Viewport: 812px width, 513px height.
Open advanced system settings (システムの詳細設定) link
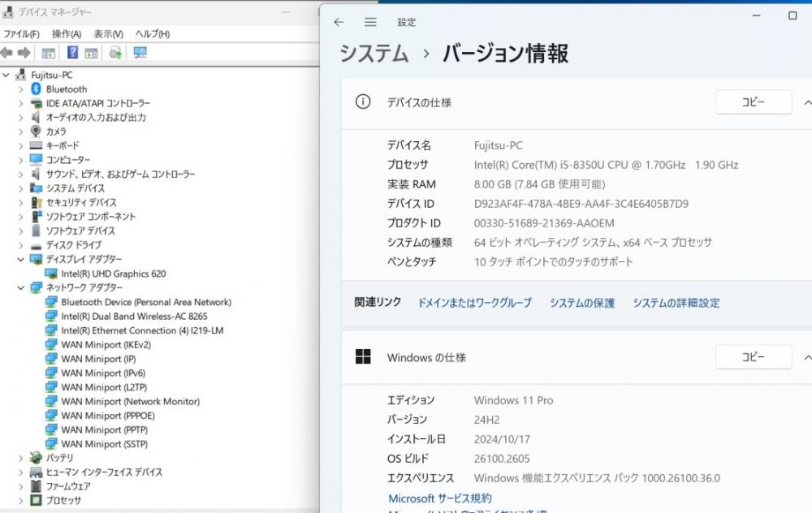[676, 303]
